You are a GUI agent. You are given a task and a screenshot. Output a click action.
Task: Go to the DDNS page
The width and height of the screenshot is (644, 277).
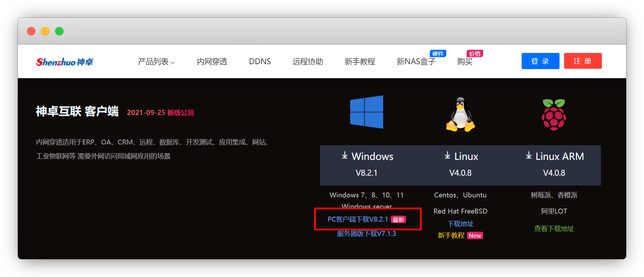click(x=260, y=62)
